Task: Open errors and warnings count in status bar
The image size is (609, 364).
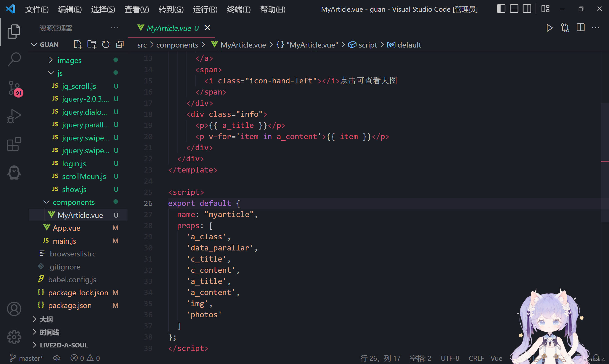Action: [x=85, y=358]
